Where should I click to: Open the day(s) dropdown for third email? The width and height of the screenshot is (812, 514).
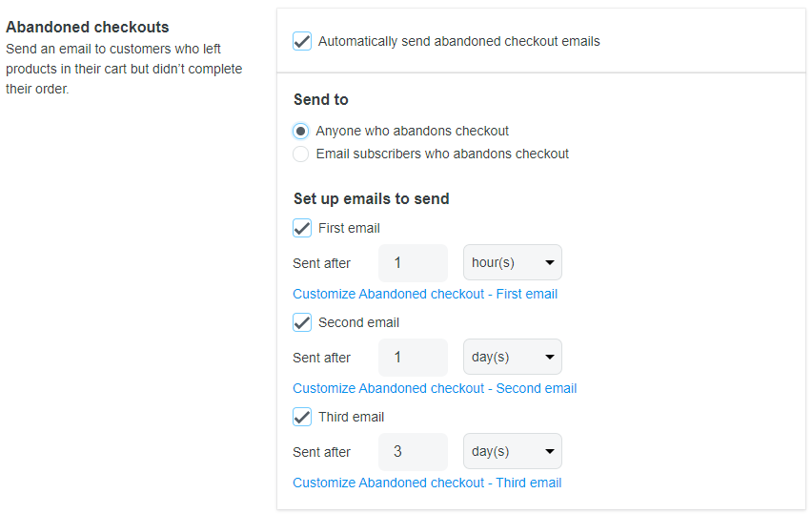click(513, 451)
